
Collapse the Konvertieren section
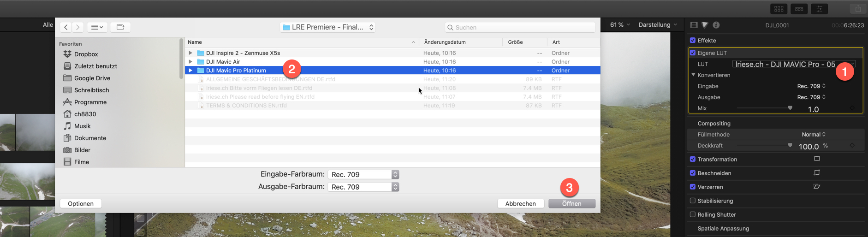click(x=693, y=75)
